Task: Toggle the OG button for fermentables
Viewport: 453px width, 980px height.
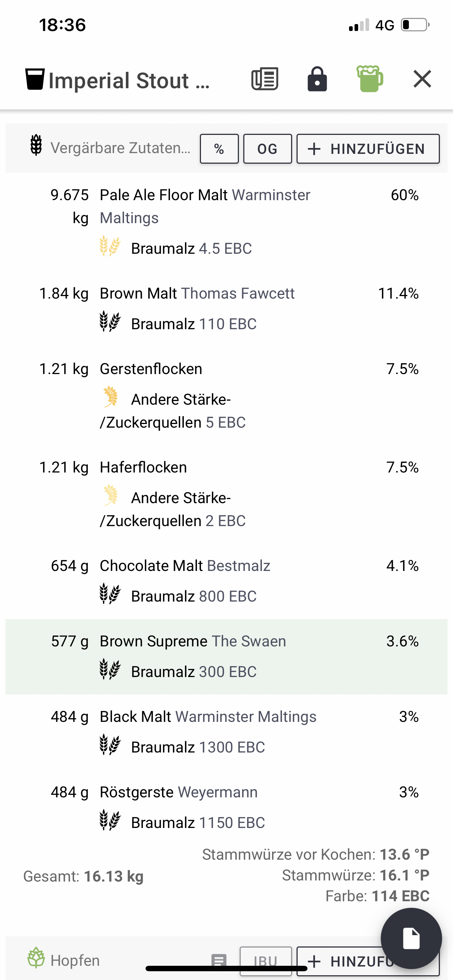Action: click(267, 149)
